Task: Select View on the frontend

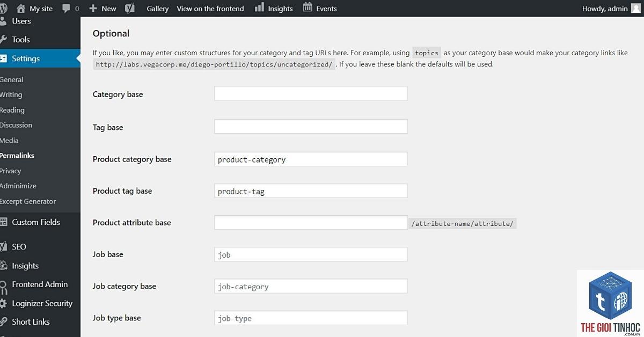Action: pyautogui.click(x=210, y=9)
